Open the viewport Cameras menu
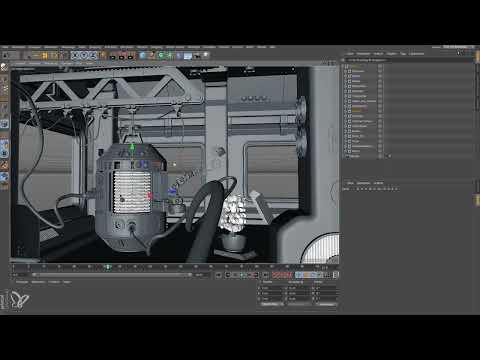 point(35,63)
